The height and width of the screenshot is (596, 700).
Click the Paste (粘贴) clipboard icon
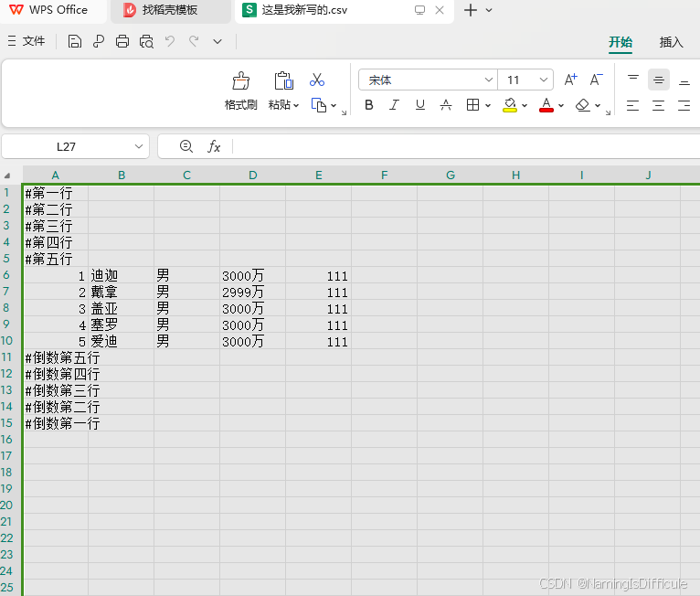pyautogui.click(x=283, y=80)
